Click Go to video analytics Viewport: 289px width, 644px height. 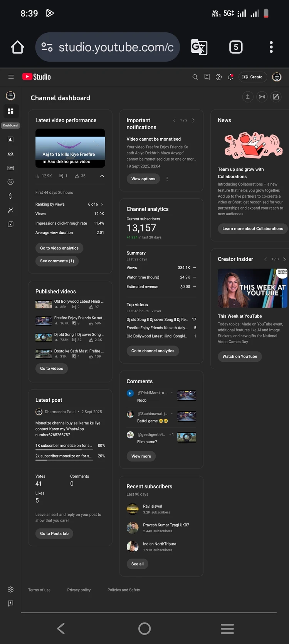(59, 248)
